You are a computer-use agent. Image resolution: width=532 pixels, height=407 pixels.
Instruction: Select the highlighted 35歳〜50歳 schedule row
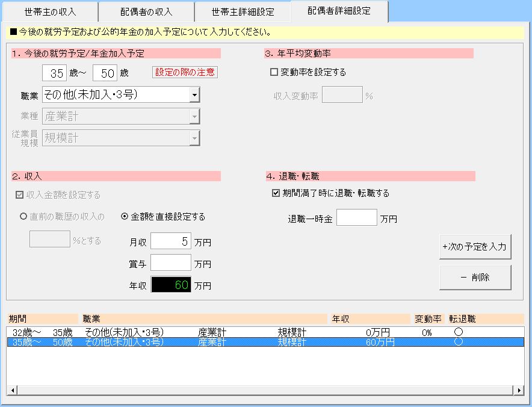pos(241,342)
